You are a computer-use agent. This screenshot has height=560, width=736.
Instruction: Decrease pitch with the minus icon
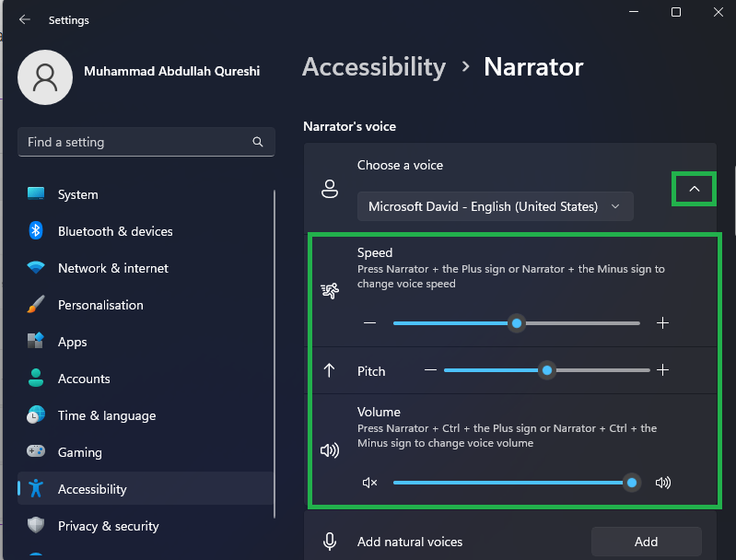430,370
